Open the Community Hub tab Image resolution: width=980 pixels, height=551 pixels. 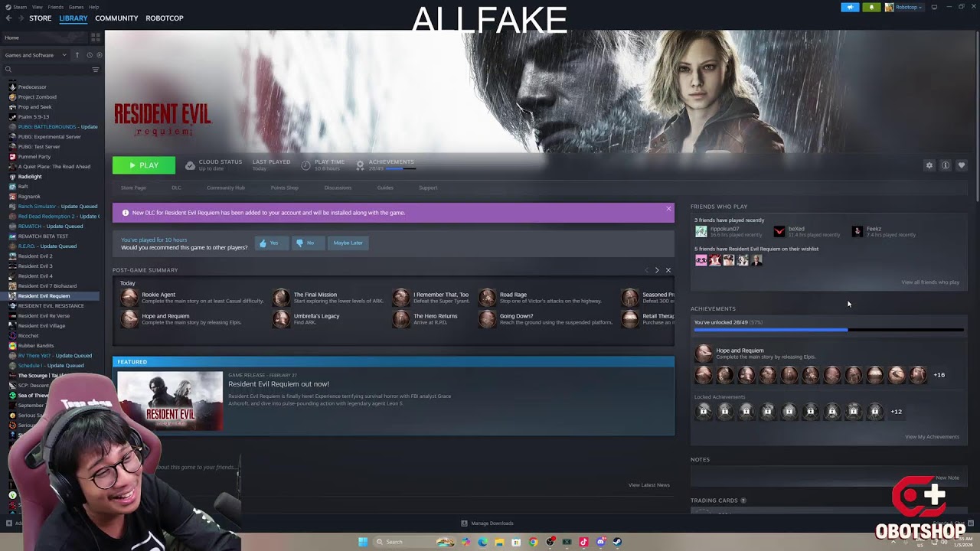coord(226,187)
